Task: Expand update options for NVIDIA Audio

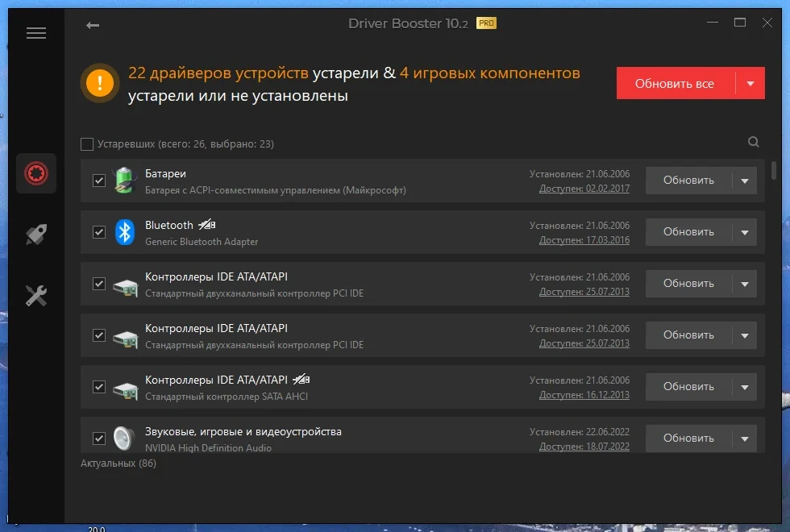Action: pos(745,438)
